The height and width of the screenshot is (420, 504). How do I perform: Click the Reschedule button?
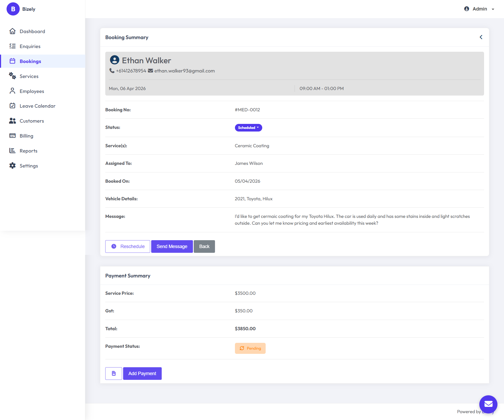pyautogui.click(x=128, y=246)
